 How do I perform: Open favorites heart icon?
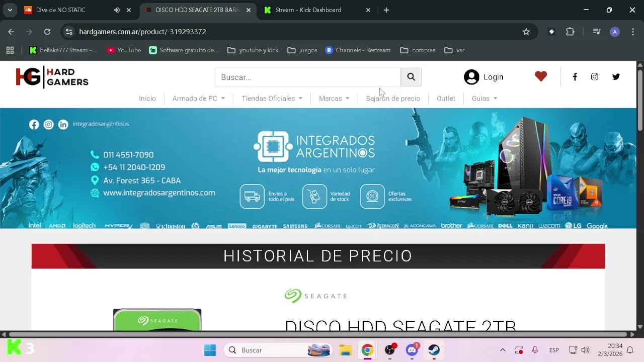541,76
